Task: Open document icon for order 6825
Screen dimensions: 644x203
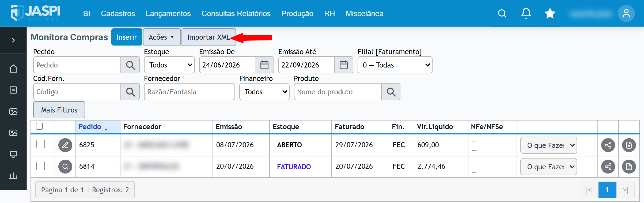Action: [x=629, y=145]
